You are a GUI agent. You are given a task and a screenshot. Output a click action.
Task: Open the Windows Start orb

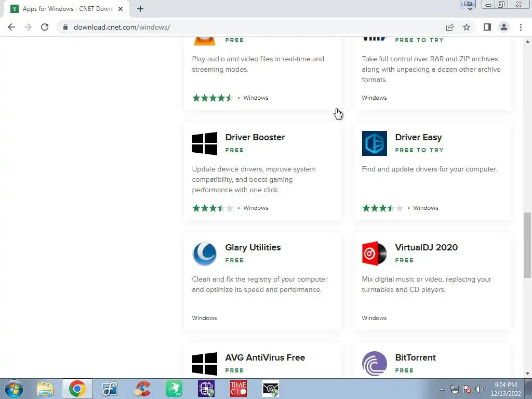pyautogui.click(x=14, y=389)
